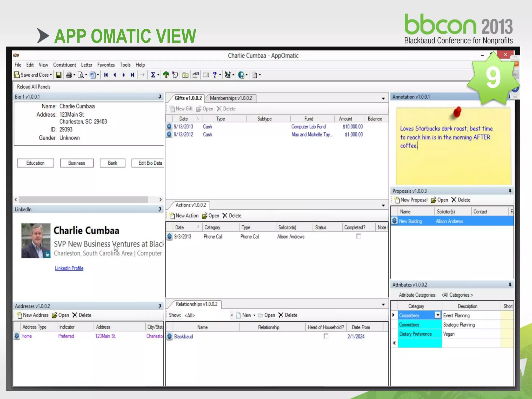This screenshot has width=532, height=399.
Task: Click gear icon on 9/13/2012 gift row
Action: coord(169,134)
